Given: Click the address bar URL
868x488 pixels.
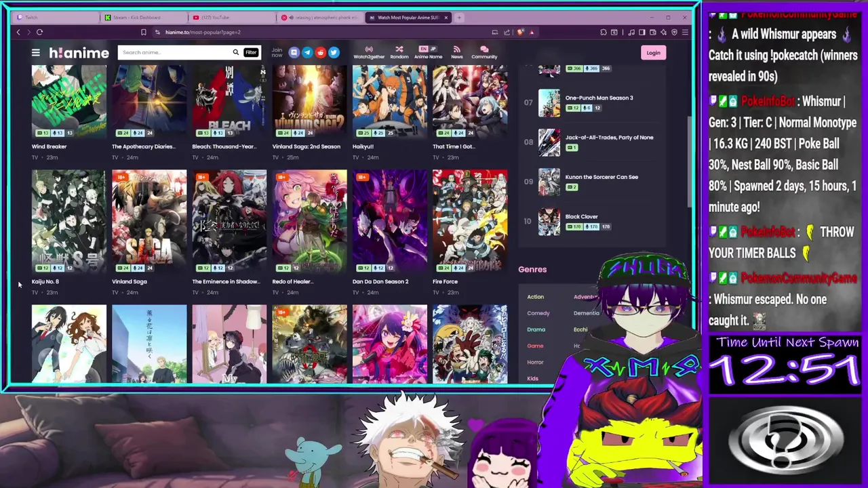Looking at the screenshot, I should click(203, 32).
